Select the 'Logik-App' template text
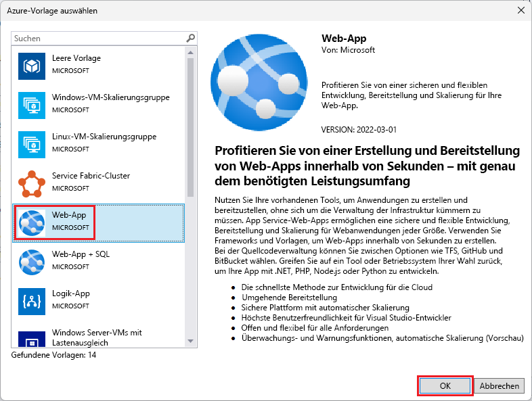The width and height of the screenshot is (532, 401). [70, 293]
